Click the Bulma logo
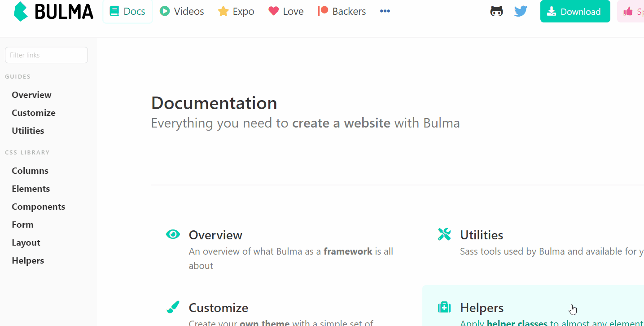The height and width of the screenshot is (326, 644). click(x=53, y=12)
